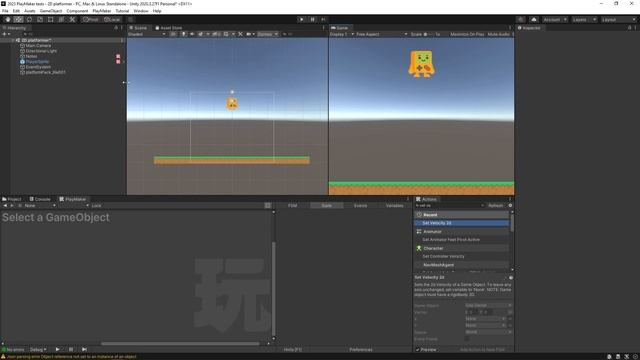Open the Actions panel settings gear
This screenshot has width=640, height=360.
(x=510, y=206)
